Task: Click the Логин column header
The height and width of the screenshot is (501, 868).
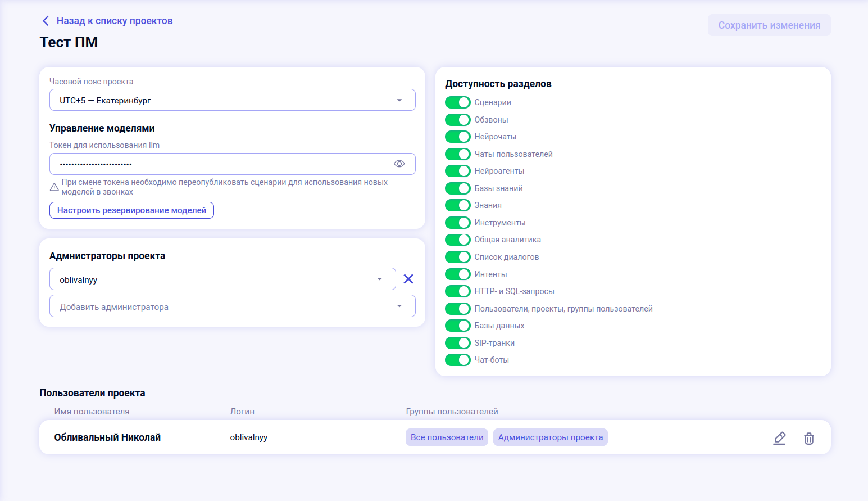Action: pyautogui.click(x=242, y=412)
